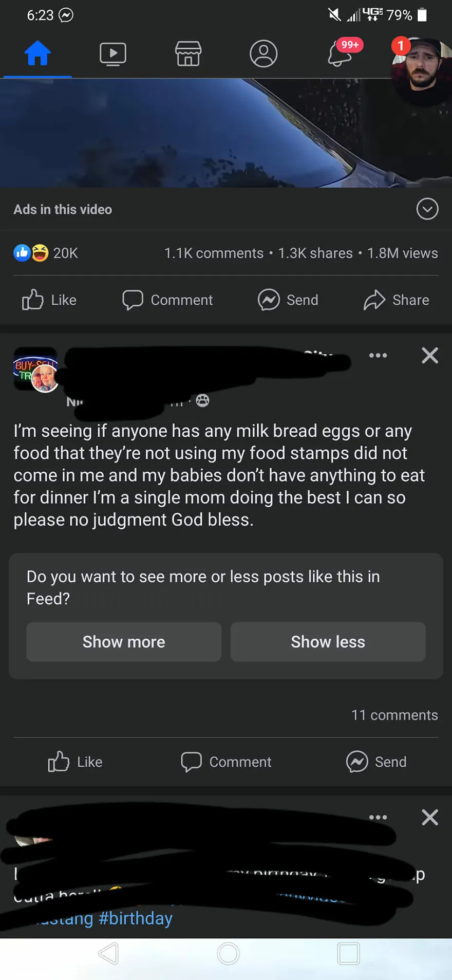This screenshot has width=452, height=980.
Task: Tap Comment under the video post
Action: [167, 300]
